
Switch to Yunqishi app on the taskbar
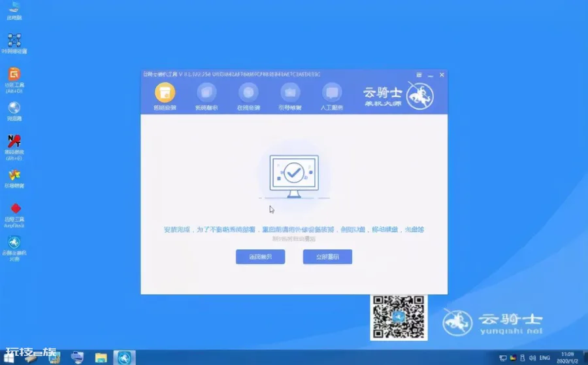coord(124,358)
